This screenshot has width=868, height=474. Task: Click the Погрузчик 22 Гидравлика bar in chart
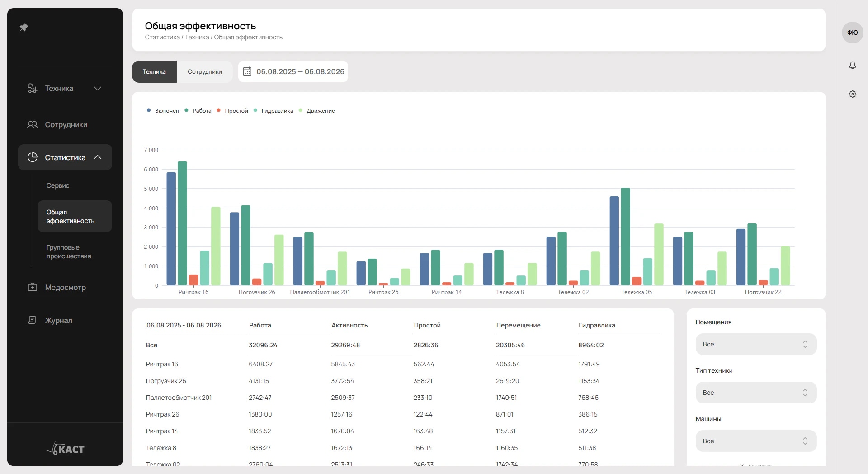click(774, 277)
